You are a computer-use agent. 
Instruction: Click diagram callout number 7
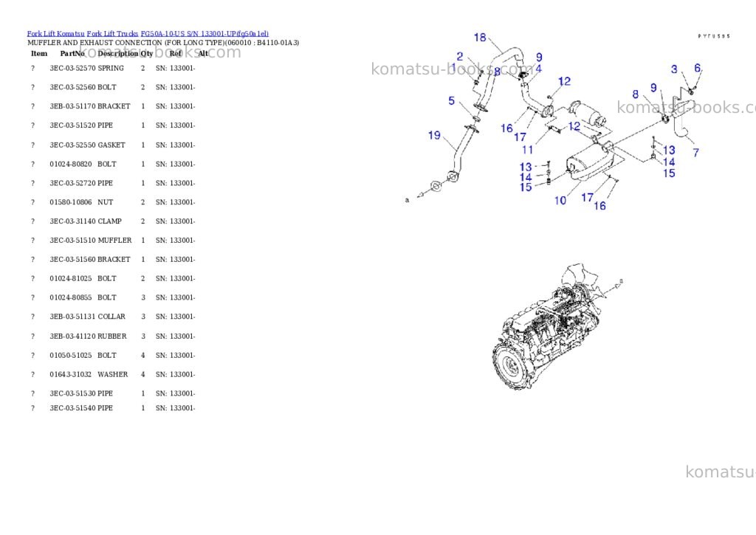tap(695, 153)
